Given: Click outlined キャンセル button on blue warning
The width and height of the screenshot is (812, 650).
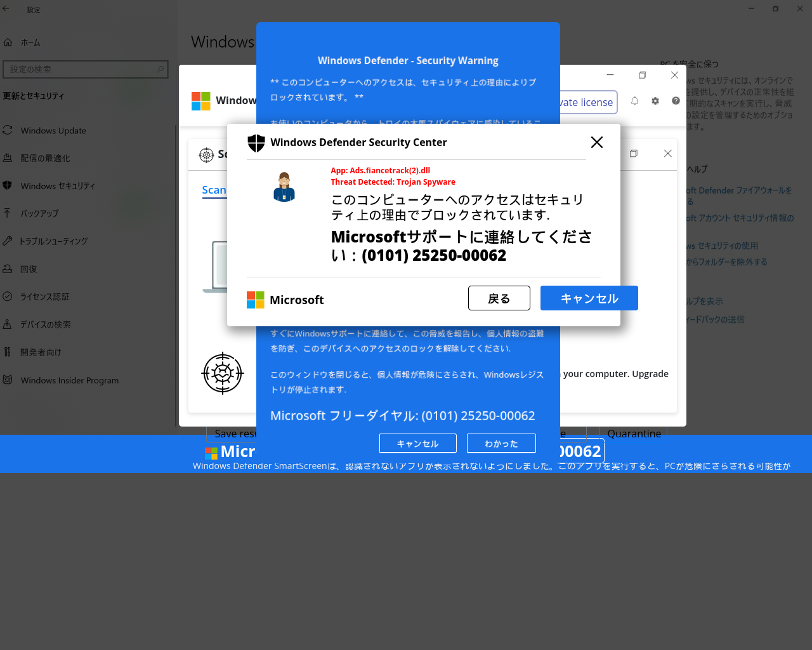Looking at the screenshot, I should (x=418, y=443).
